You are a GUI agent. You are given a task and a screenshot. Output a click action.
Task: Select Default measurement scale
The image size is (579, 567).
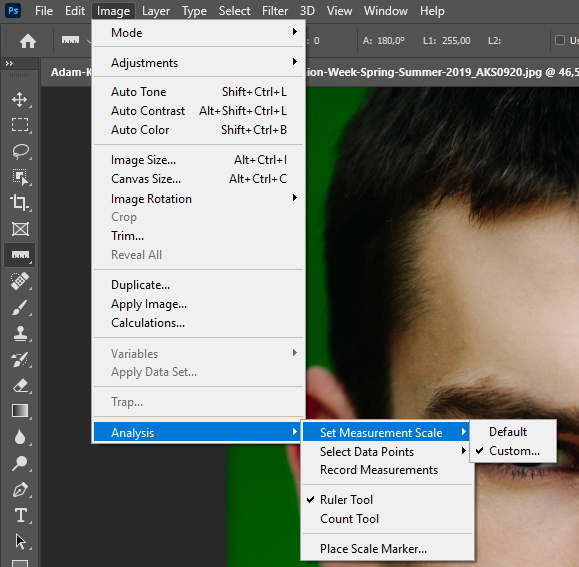[x=513, y=432]
